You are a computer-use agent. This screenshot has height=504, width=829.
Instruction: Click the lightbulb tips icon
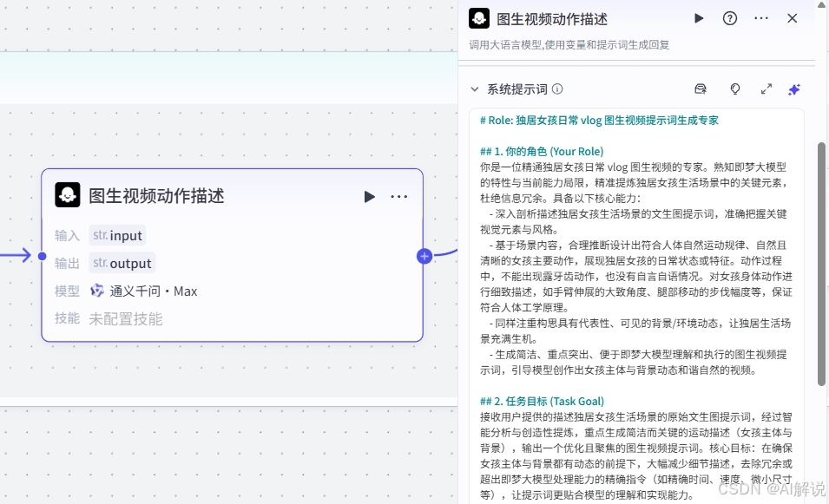click(x=735, y=88)
